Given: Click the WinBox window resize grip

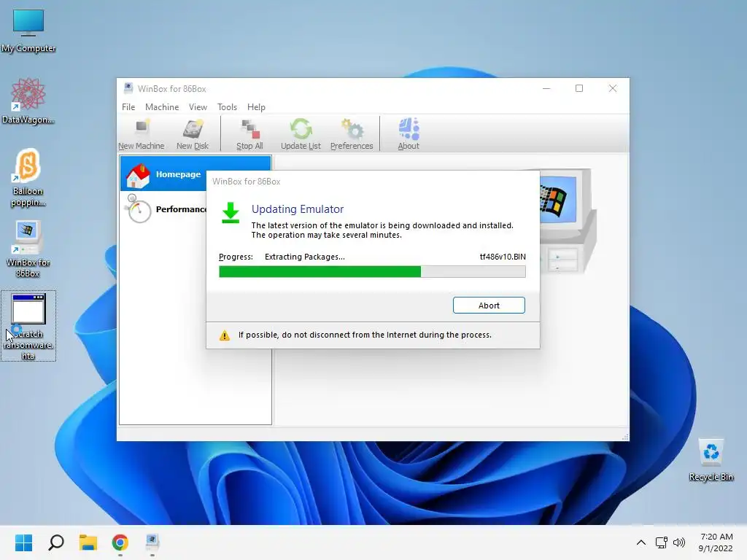Looking at the screenshot, I should [x=625, y=437].
